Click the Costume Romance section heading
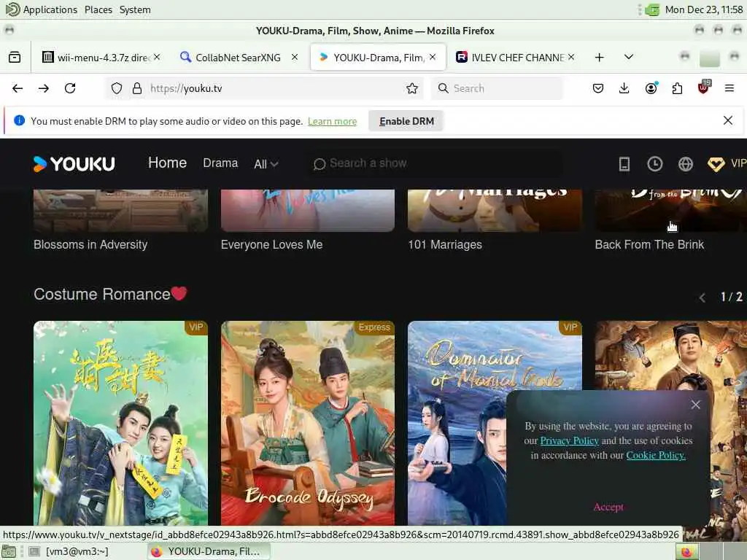This screenshot has width=747, height=560. (111, 294)
